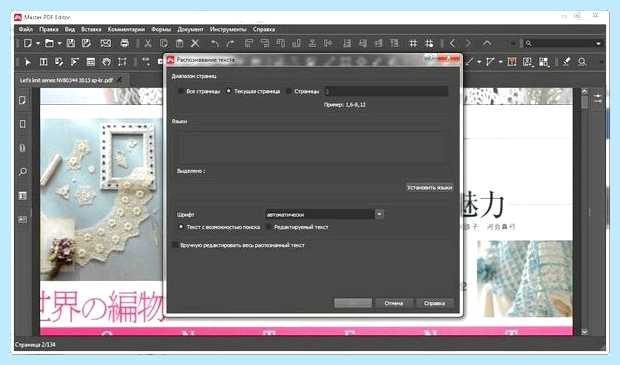Screen dimensions: 620x365
Task: Open the attachments paperclip sidebar panel
Action: point(23,148)
